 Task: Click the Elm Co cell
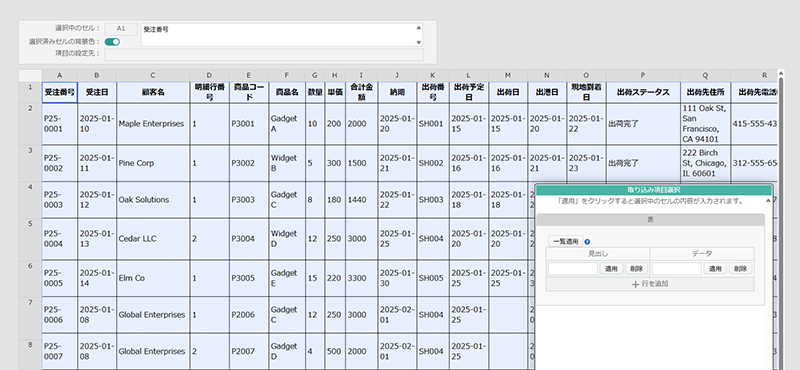153,279
